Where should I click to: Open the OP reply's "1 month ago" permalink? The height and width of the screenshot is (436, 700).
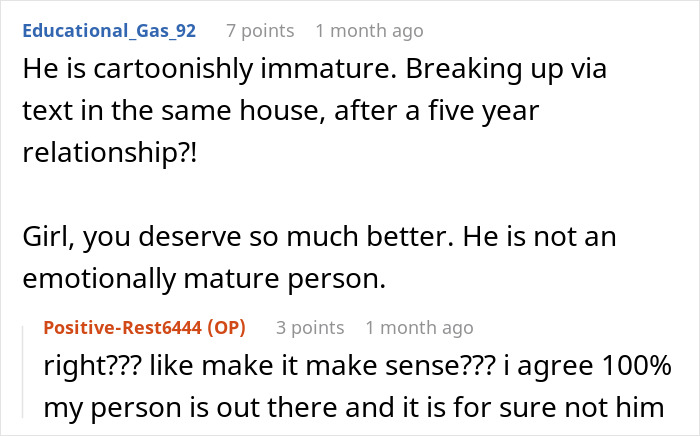(x=419, y=328)
